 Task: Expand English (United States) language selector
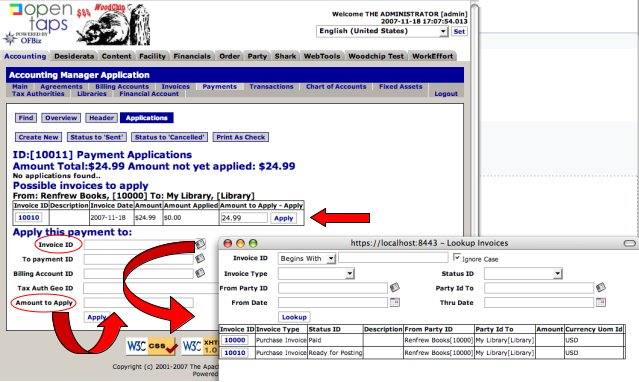(382, 31)
